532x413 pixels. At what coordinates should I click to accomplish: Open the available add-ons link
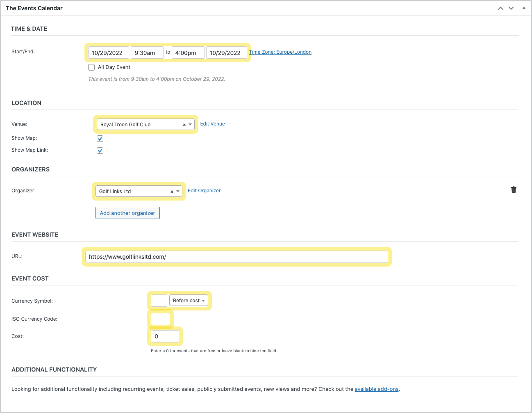tap(376, 389)
